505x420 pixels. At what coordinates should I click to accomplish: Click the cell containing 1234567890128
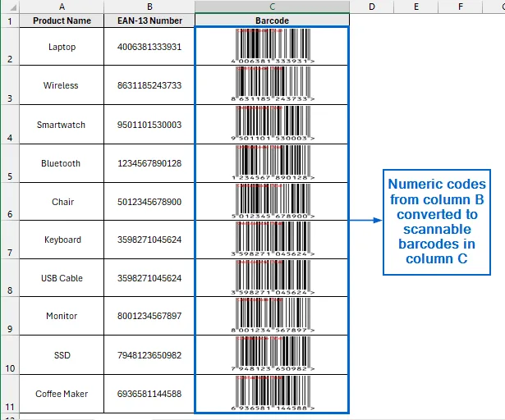(x=149, y=163)
